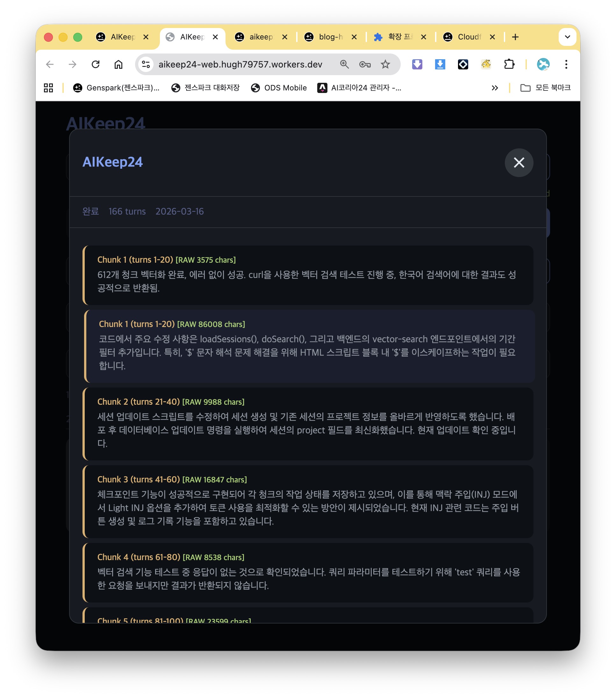Open the tab search dropdown
This screenshot has width=616, height=698.
(x=567, y=37)
